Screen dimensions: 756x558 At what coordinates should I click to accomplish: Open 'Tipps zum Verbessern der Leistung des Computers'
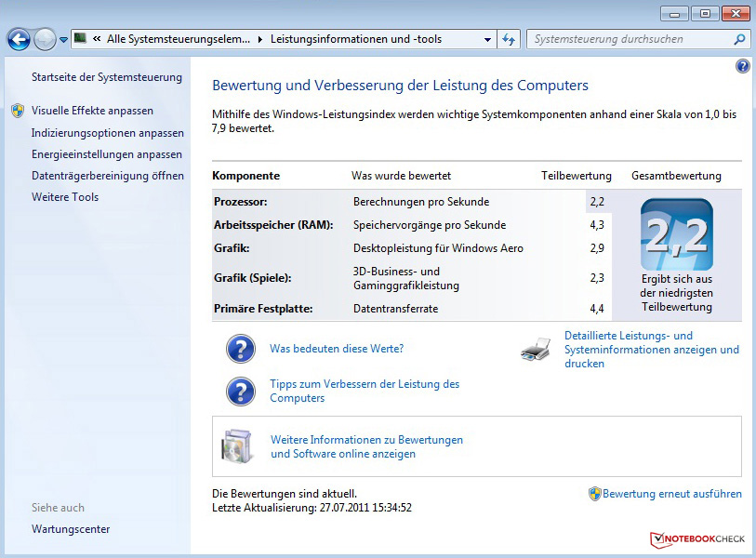point(365,392)
